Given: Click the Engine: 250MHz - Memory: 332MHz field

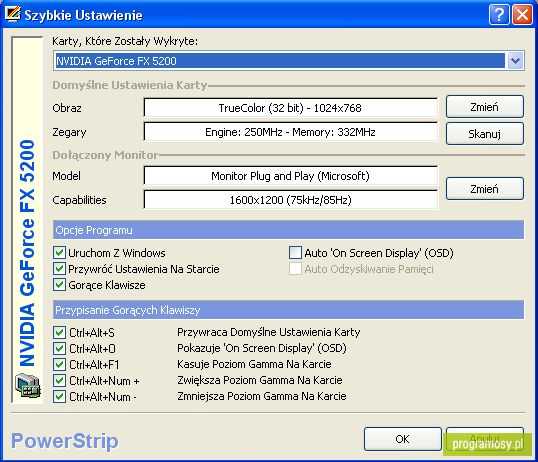Looking at the screenshot, I should click(290, 132).
